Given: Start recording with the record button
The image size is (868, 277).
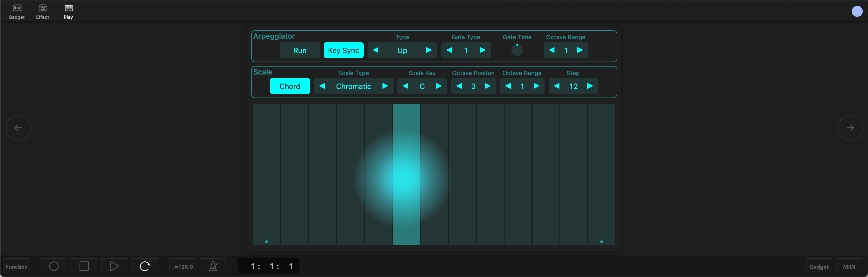Looking at the screenshot, I should (x=54, y=266).
